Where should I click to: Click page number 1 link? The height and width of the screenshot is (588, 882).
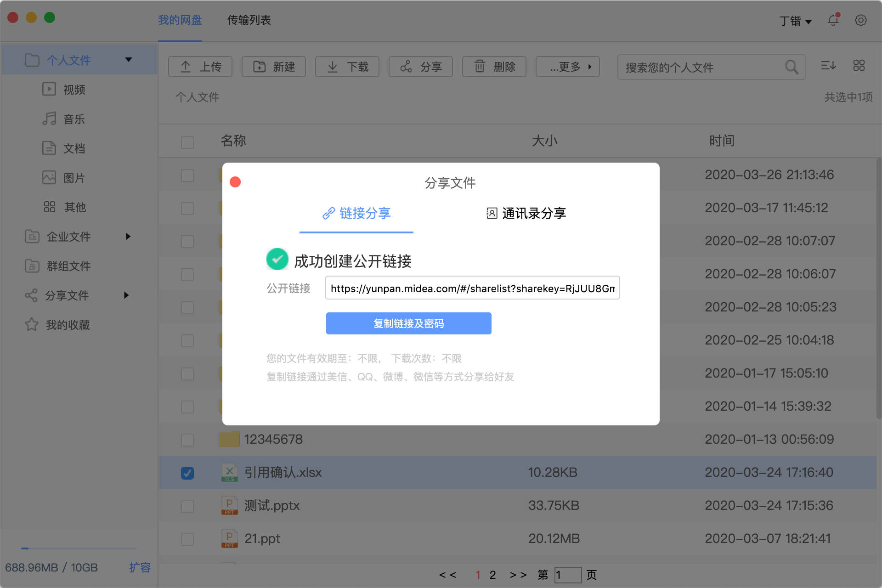tap(478, 575)
